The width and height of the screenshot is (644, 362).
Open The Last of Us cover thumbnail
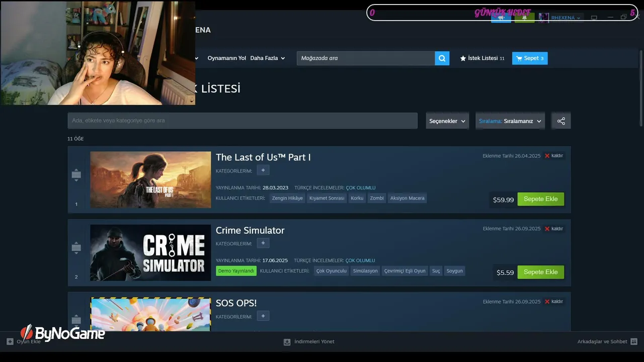(x=150, y=179)
